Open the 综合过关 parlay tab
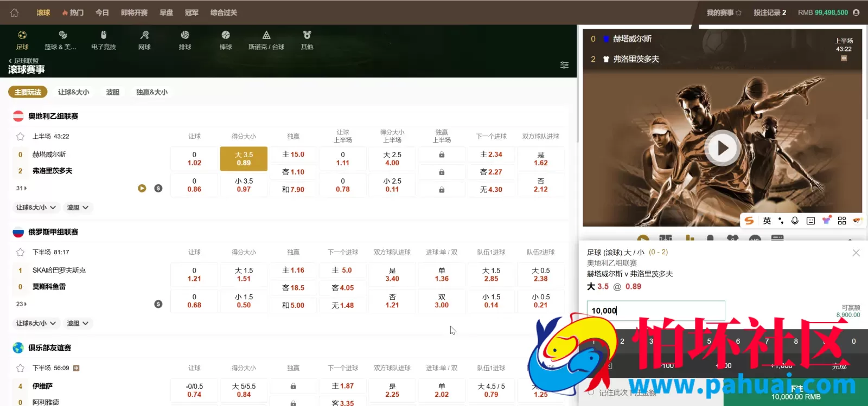The height and width of the screenshot is (406, 868). tap(224, 12)
